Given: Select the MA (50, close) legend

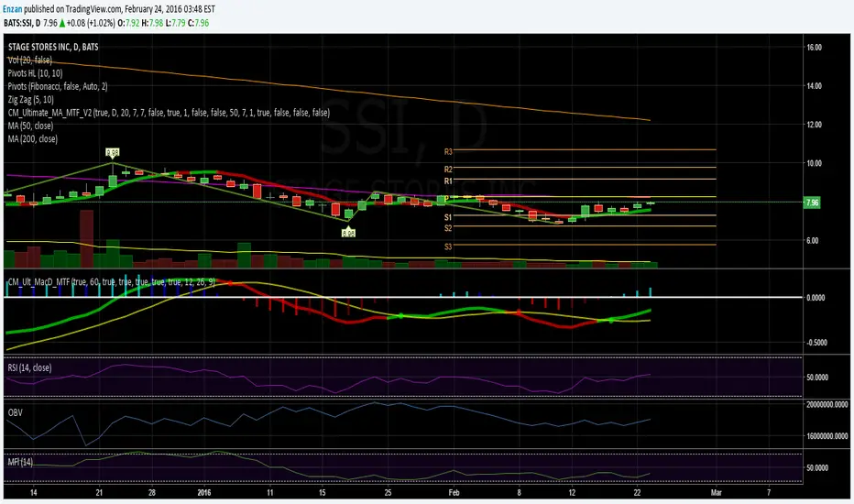Looking at the screenshot, I should (30, 126).
